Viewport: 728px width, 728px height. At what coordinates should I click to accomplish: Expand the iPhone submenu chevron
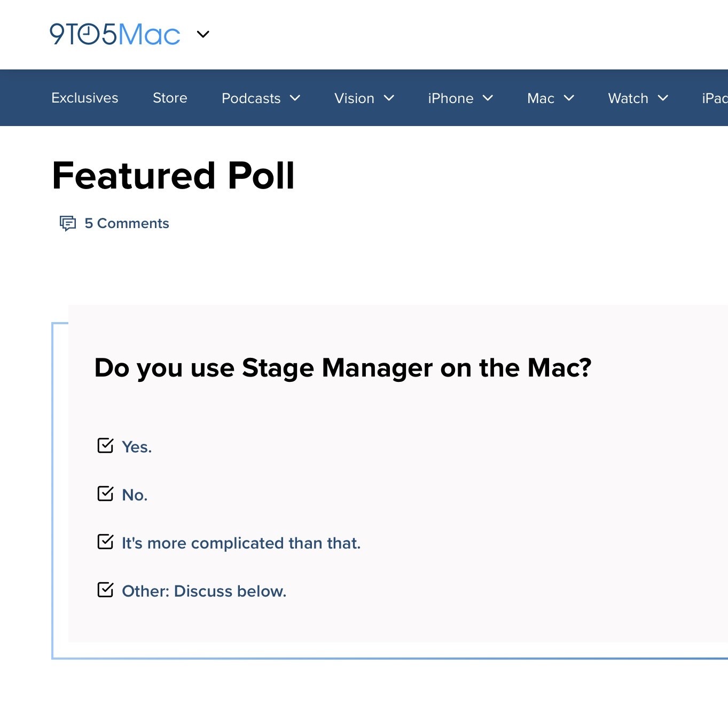tap(488, 98)
